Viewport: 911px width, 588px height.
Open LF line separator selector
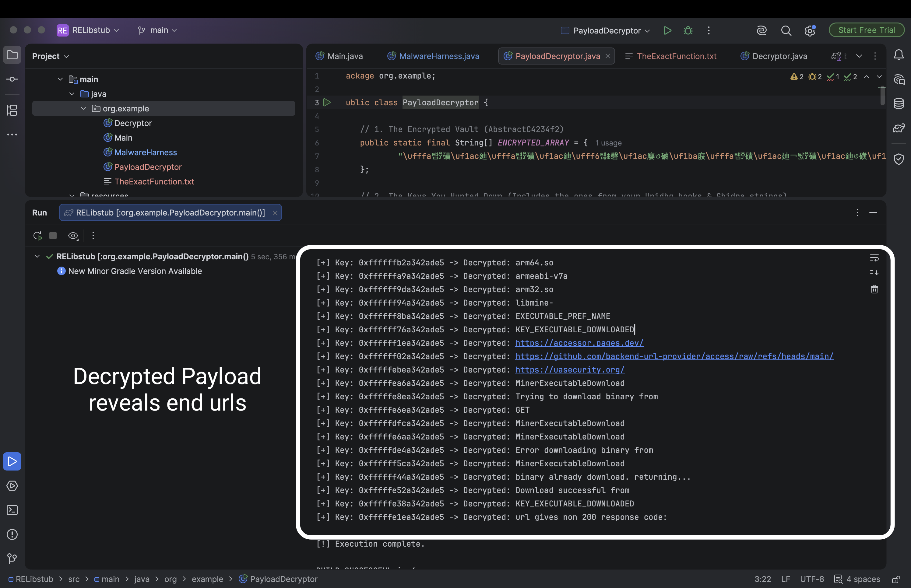coord(785,579)
